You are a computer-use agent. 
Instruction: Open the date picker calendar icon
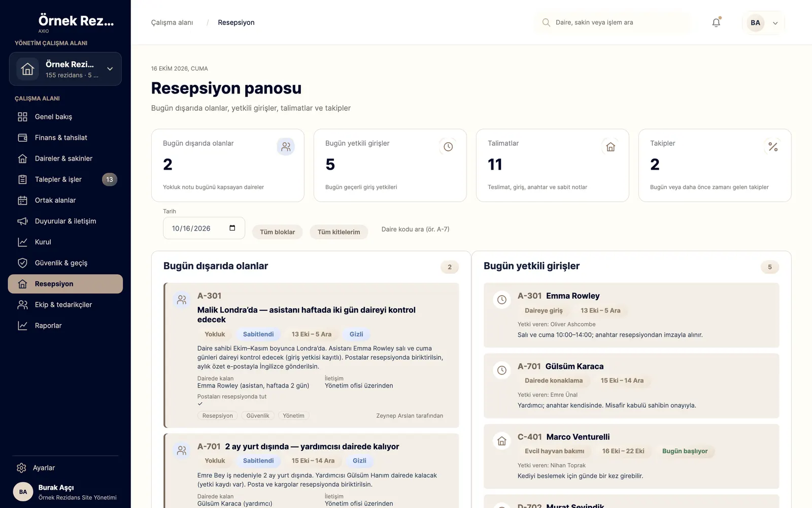coord(232,228)
